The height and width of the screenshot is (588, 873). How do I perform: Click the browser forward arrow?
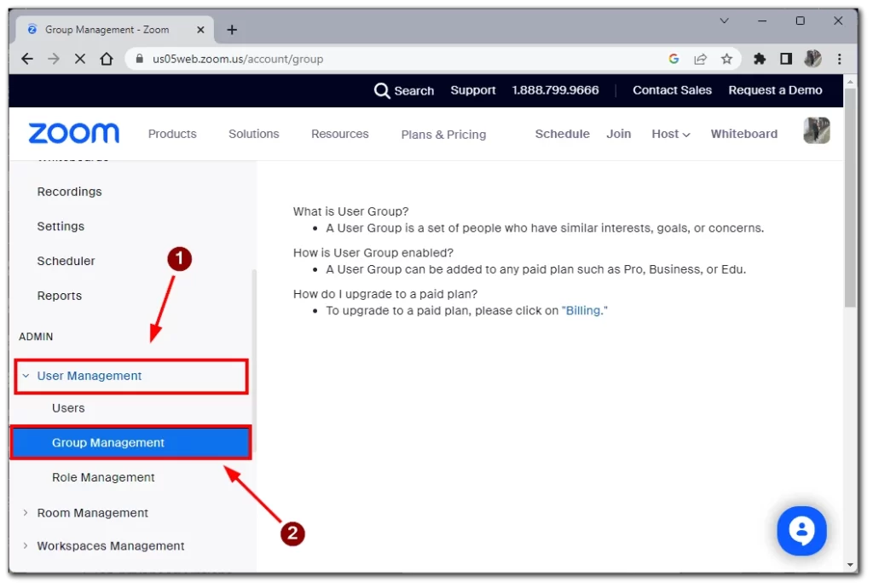[x=54, y=59]
